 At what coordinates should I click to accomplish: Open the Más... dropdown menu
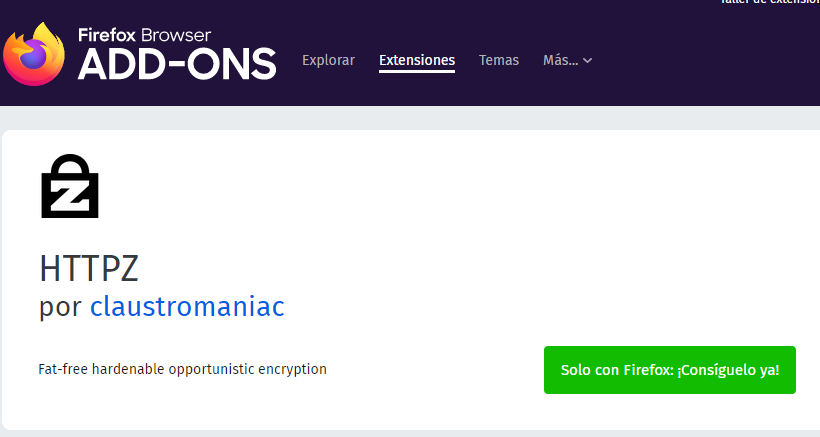567,60
